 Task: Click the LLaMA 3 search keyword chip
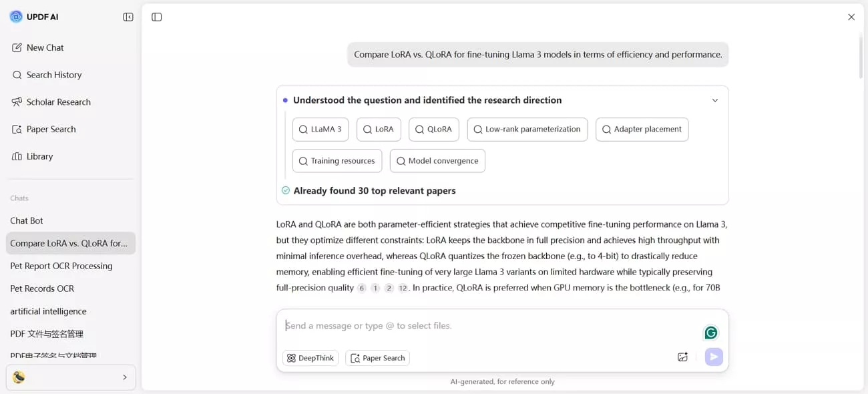[x=320, y=129]
